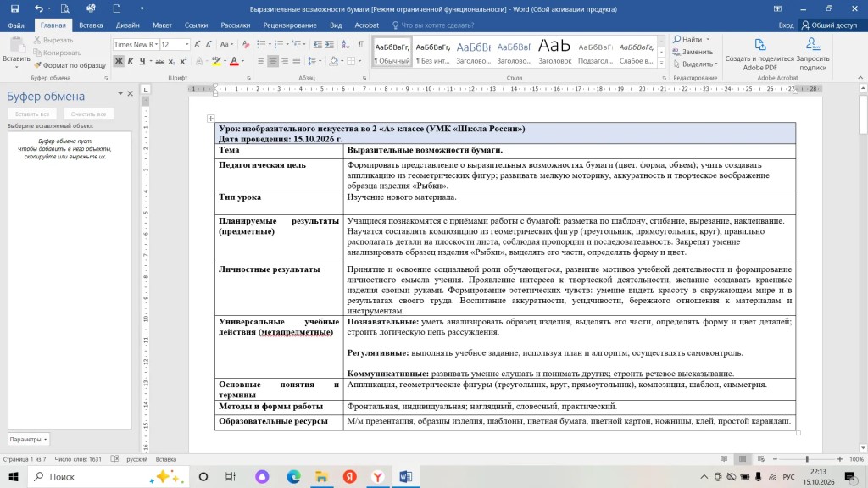Toggle center alignment for the paragraph
Viewport: 868px width, 488px height.
click(273, 61)
